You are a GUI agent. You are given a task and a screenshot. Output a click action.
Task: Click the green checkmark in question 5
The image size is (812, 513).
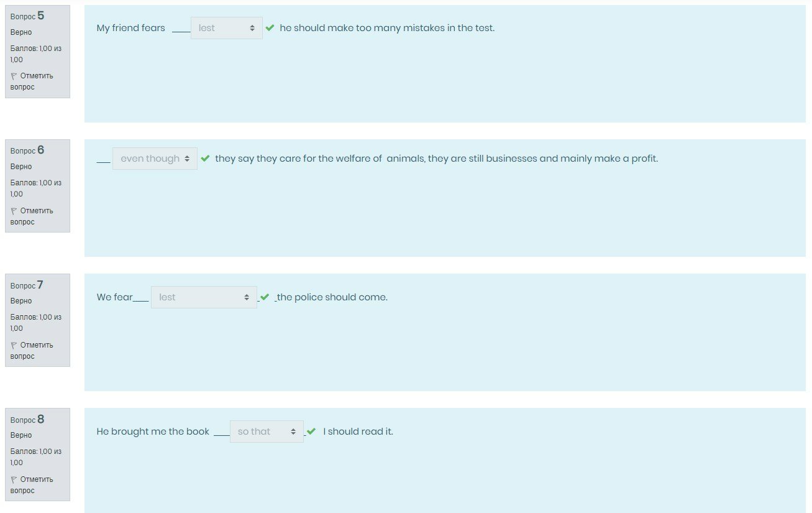click(x=270, y=28)
